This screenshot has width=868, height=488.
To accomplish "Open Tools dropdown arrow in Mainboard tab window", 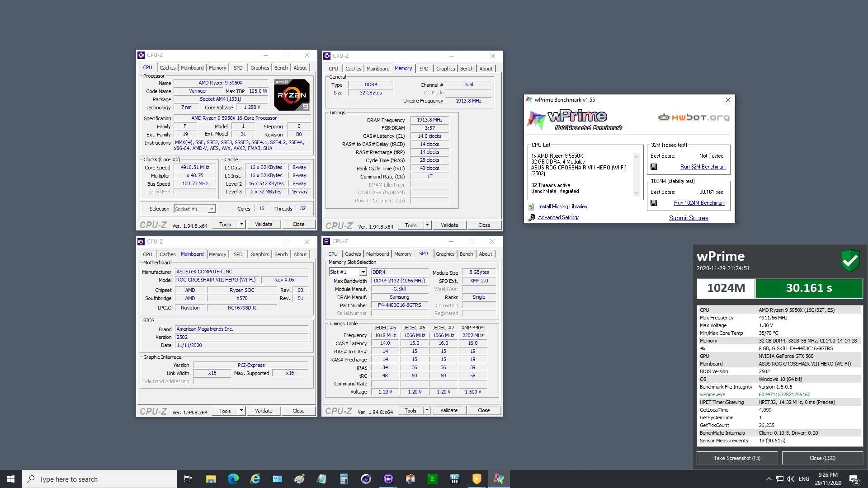I will (241, 411).
